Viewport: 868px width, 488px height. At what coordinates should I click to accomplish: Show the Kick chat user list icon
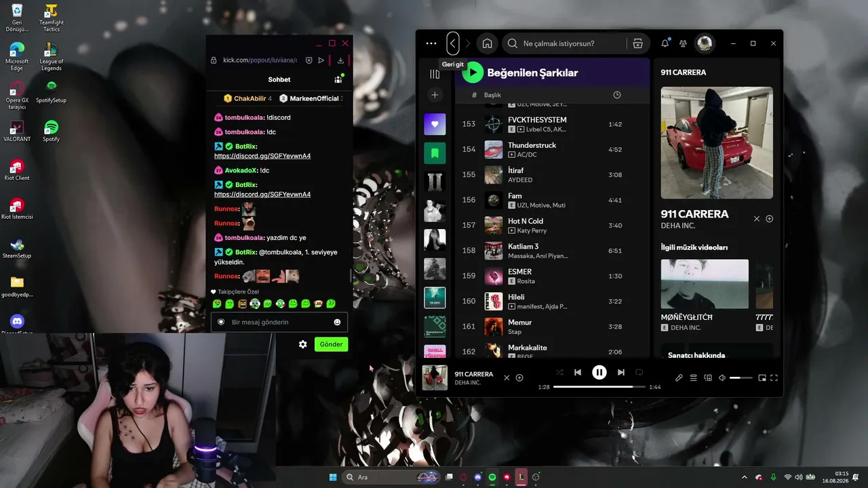point(338,79)
